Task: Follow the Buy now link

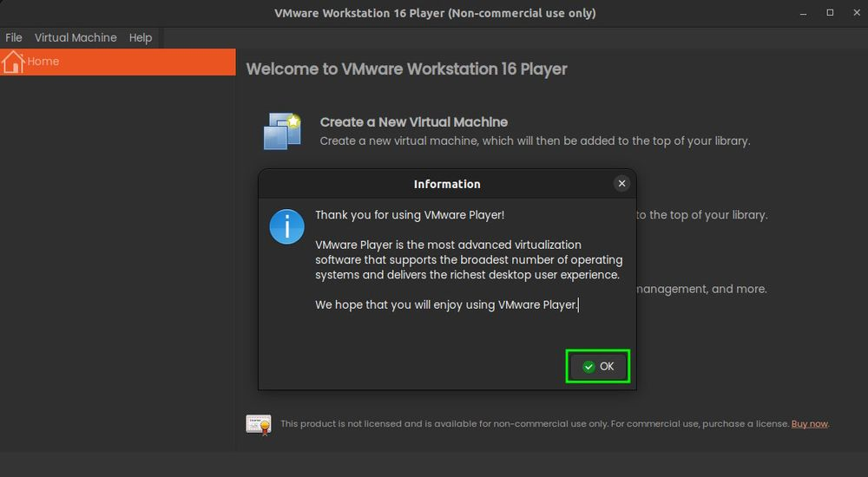Action: tap(809, 424)
